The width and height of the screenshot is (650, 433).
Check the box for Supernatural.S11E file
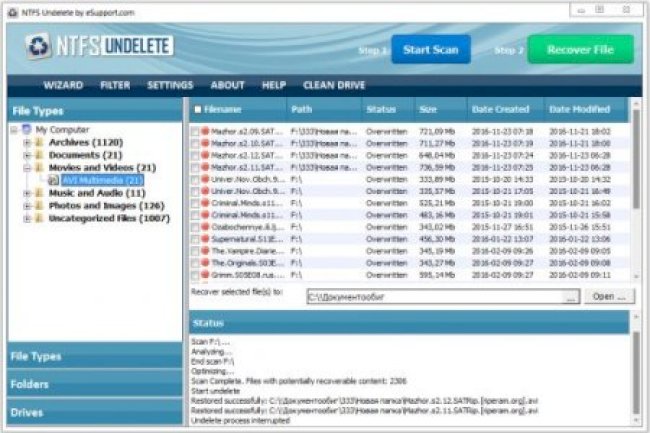point(195,239)
